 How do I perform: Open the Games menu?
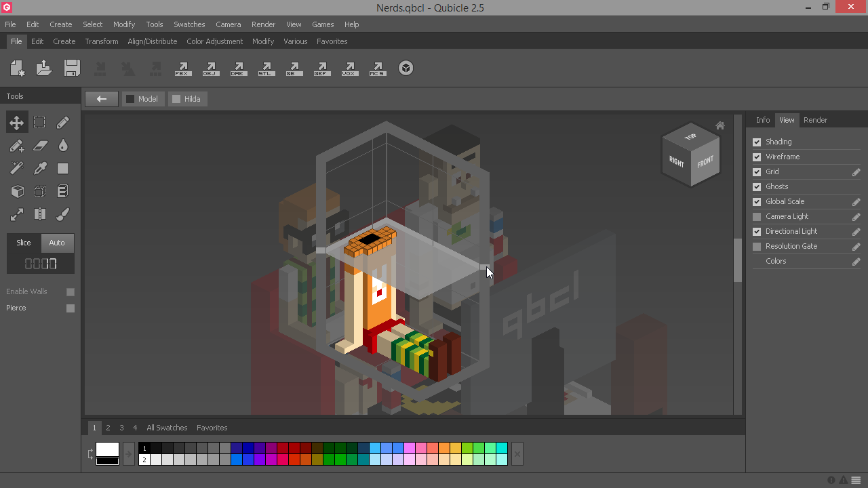323,24
